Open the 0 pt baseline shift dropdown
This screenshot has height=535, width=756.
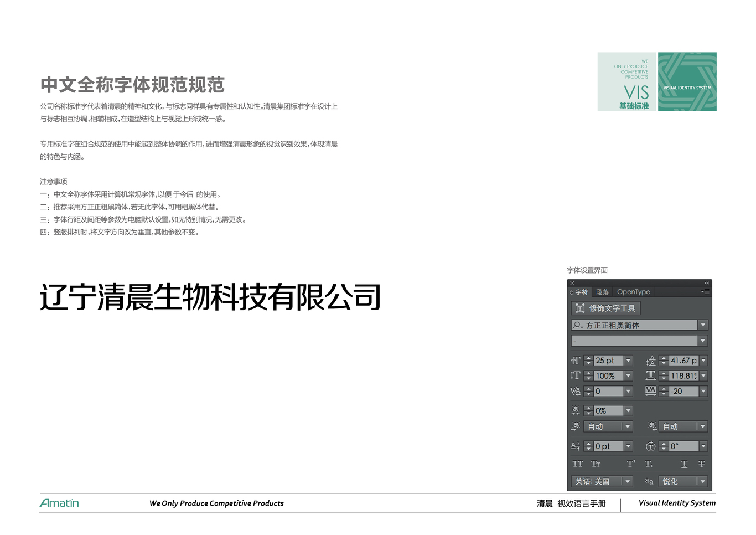[628, 446]
